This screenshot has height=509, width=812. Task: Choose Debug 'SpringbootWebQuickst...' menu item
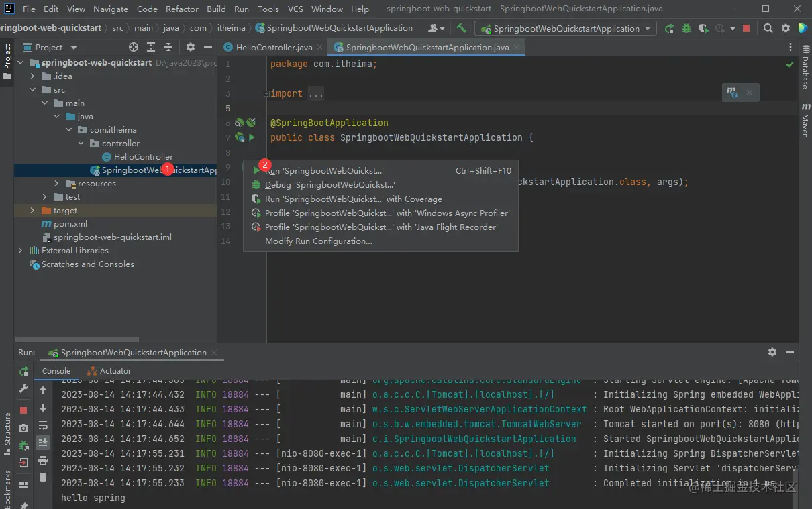(381, 185)
